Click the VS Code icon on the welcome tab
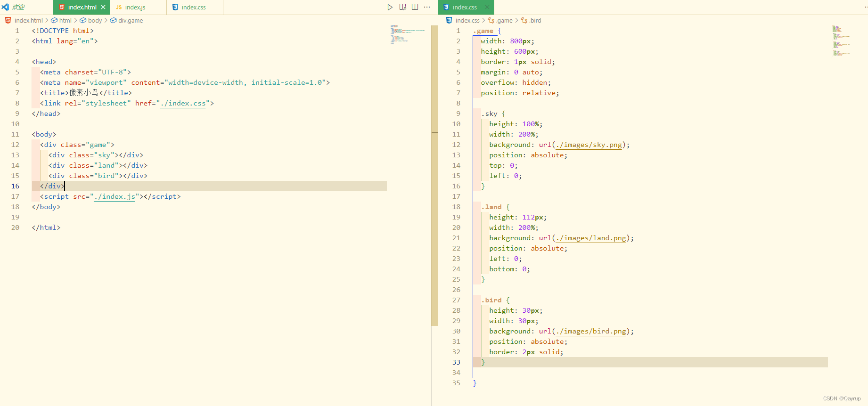Screen dimensions: 868x406 [x=5, y=7]
